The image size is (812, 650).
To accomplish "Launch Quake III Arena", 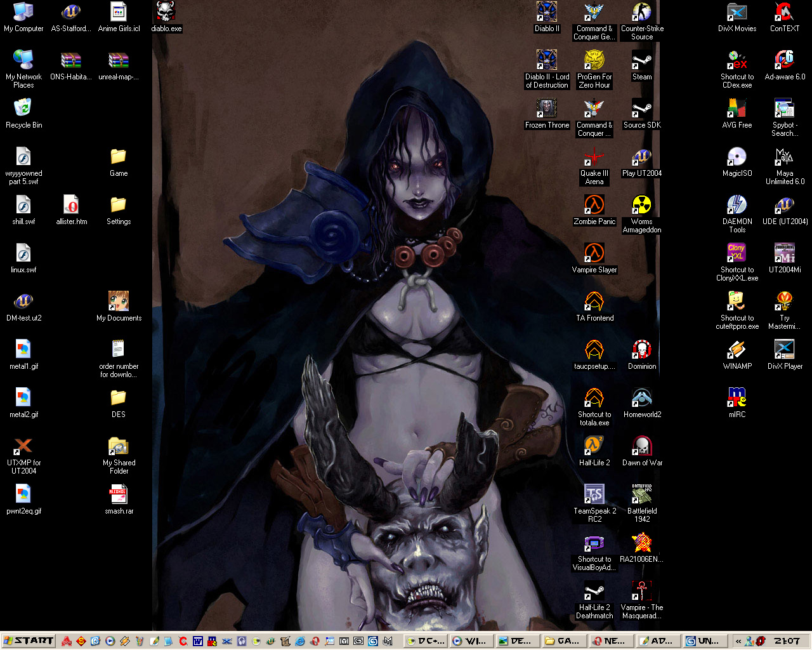I will 594,166.
